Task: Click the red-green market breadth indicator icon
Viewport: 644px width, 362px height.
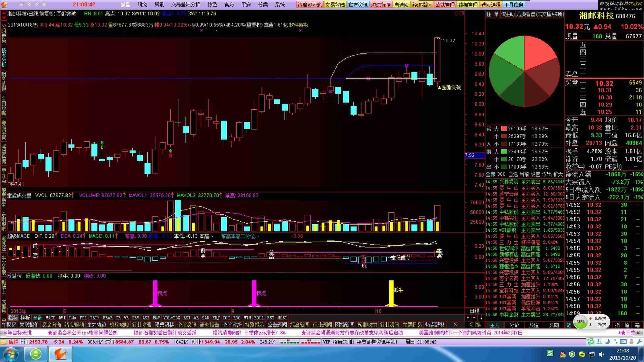Action: (300, 342)
